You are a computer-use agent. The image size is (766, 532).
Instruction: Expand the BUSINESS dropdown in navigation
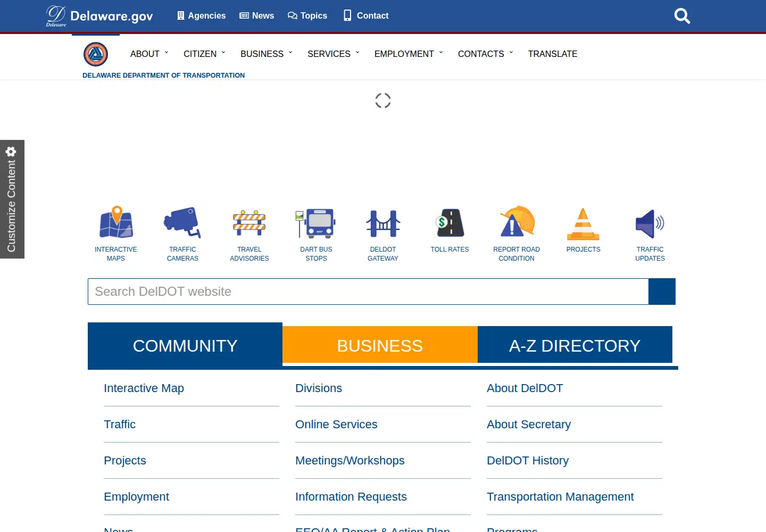267,54
